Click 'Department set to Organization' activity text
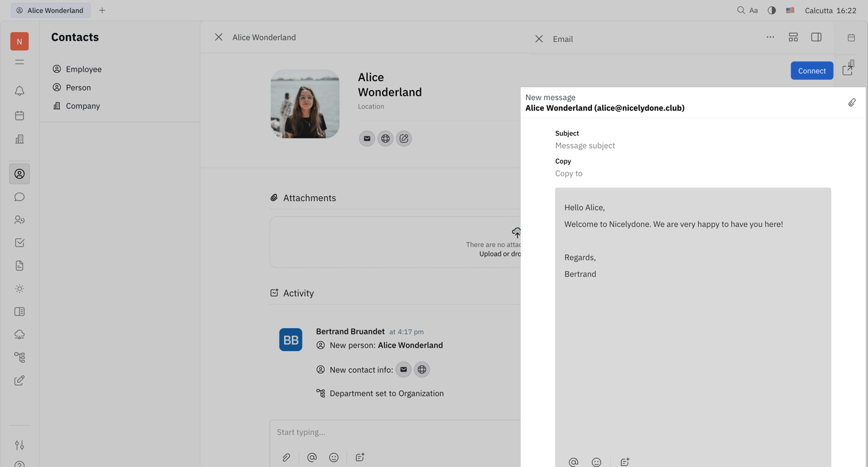Viewport: 868px width, 467px height. tap(386, 394)
